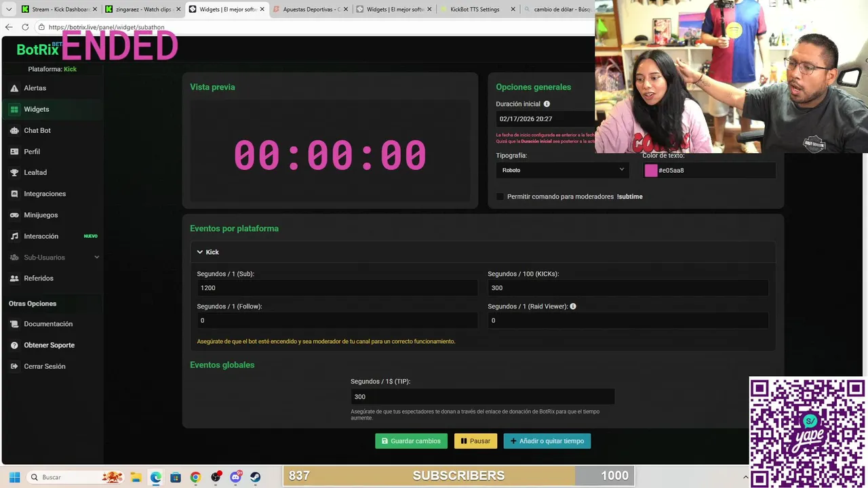Image resolution: width=868 pixels, height=488 pixels.
Task: Open the Integraciones icon in sidebar
Action: (x=14, y=194)
